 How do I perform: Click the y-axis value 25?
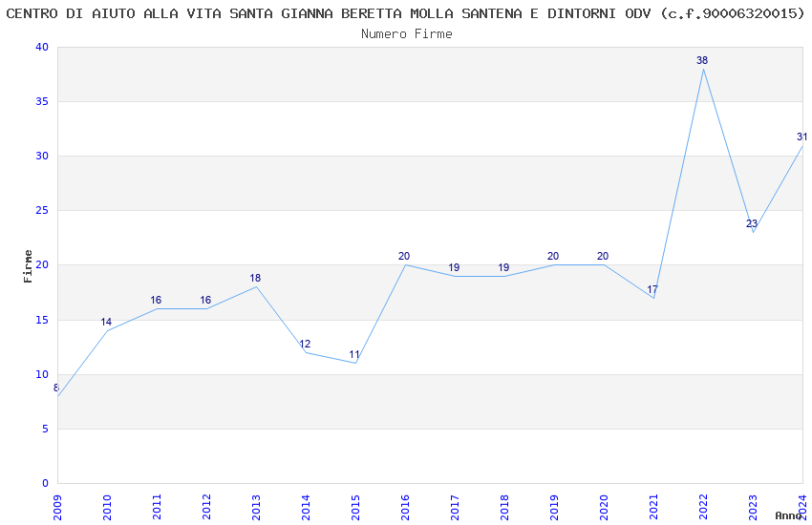tap(42, 211)
